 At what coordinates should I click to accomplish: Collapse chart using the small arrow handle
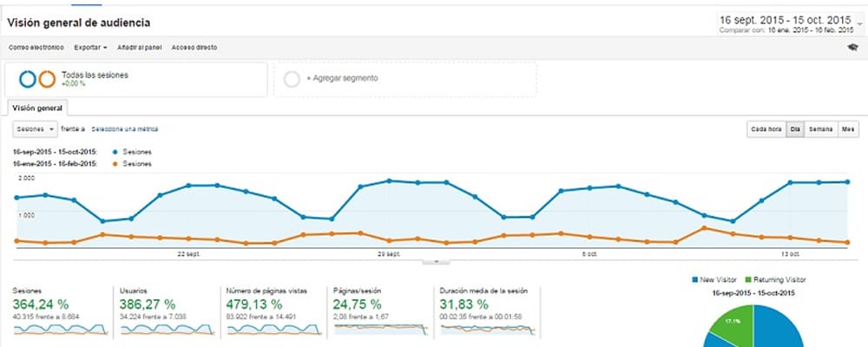click(x=436, y=261)
